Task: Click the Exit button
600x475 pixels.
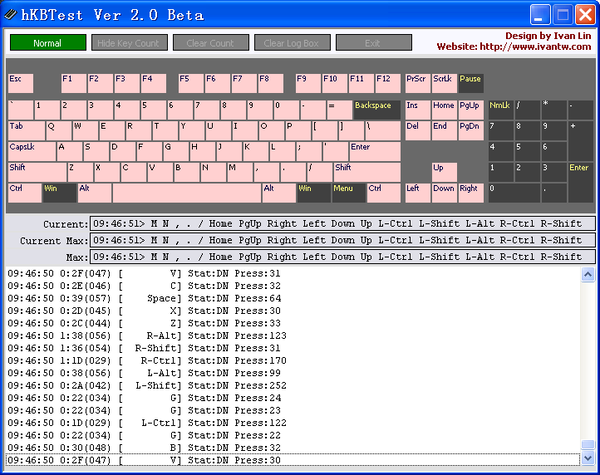Action: 373,43
